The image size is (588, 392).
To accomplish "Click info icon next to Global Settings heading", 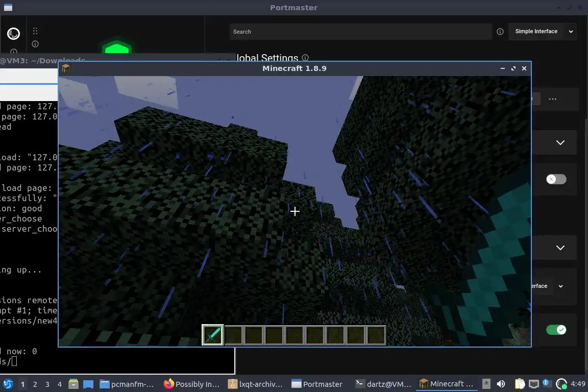I will pos(305,57).
